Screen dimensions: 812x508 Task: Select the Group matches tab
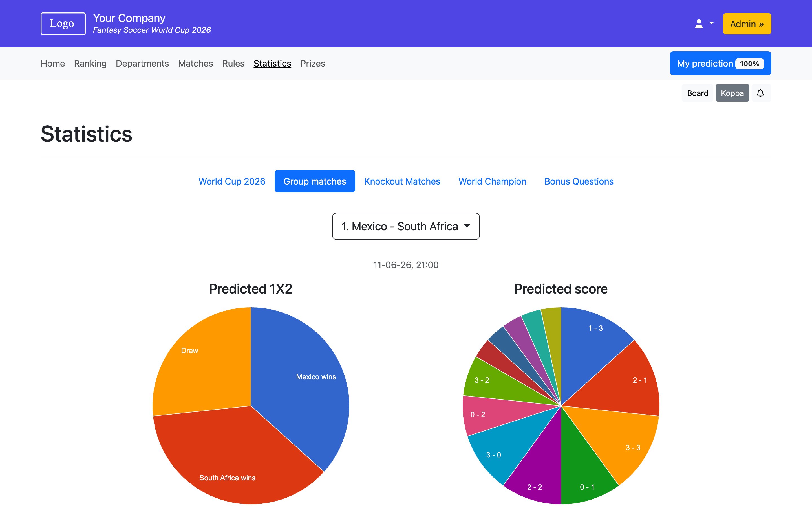click(x=315, y=181)
